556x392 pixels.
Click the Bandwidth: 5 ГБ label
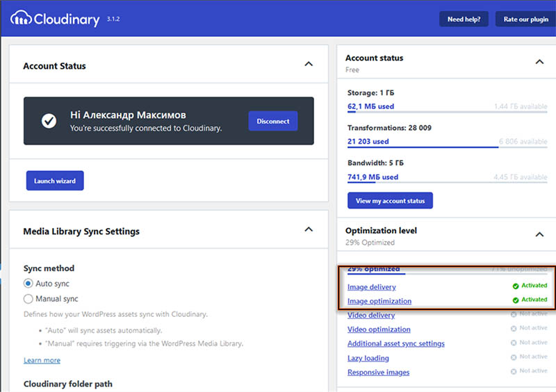(375, 163)
